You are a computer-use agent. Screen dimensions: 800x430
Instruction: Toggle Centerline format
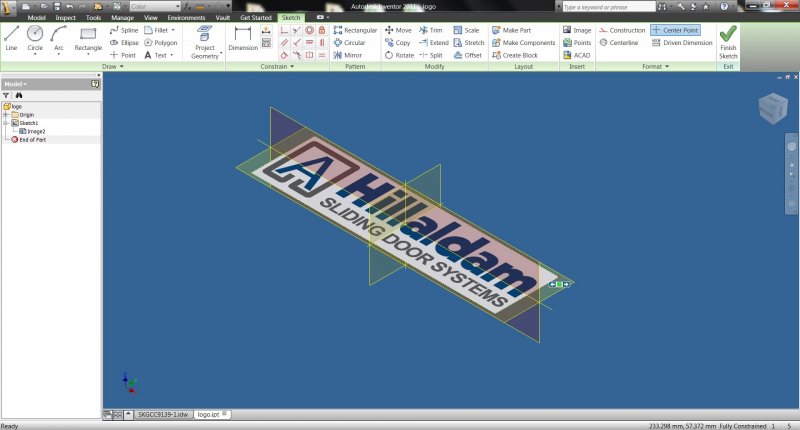click(x=619, y=43)
